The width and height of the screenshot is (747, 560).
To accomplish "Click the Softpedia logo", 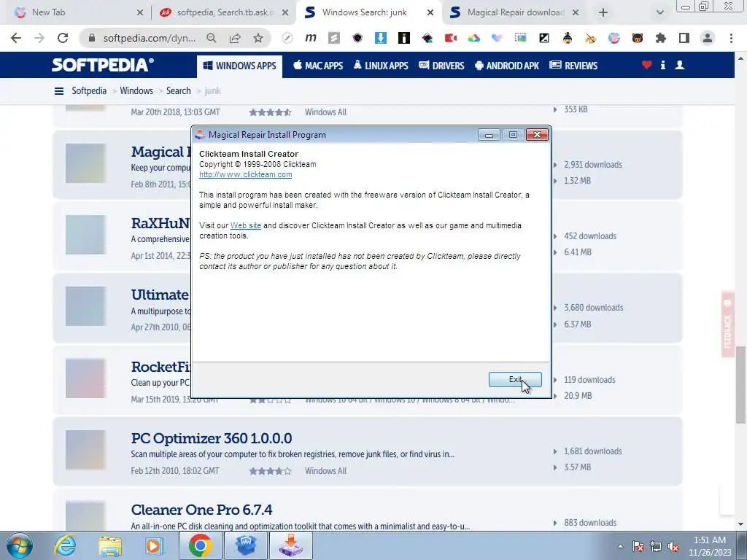I will point(102,65).
